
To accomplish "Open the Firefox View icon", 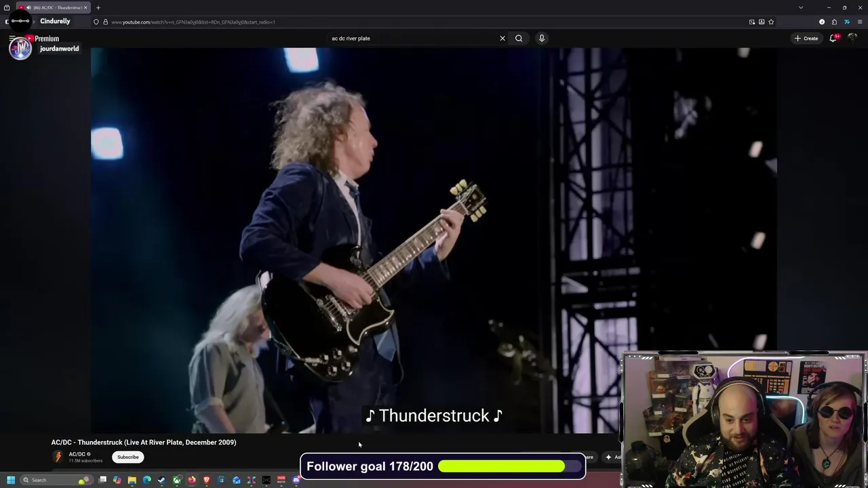I will [x=7, y=7].
